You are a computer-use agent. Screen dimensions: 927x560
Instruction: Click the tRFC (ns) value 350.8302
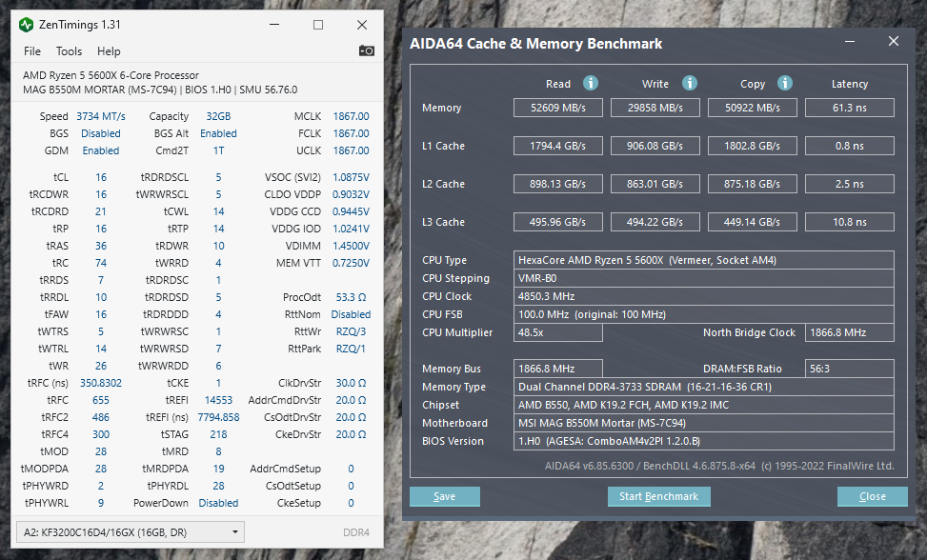[x=101, y=383]
